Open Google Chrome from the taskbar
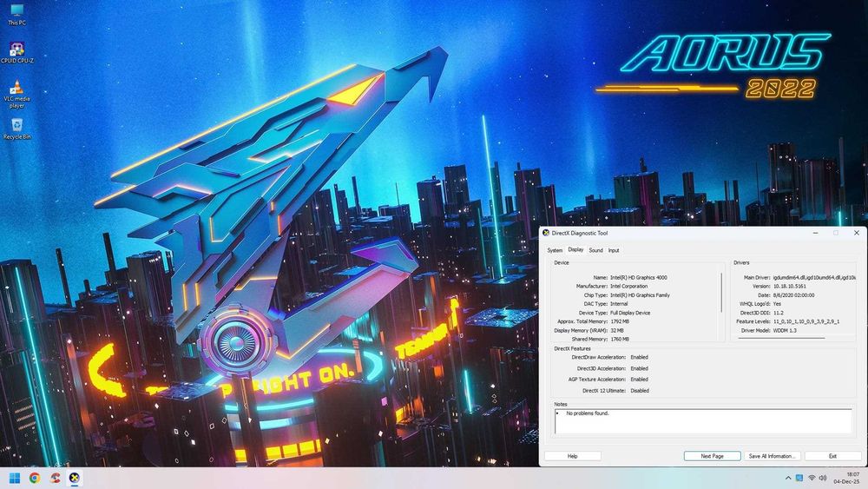This screenshot has width=868, height=489. pos(35,478)
